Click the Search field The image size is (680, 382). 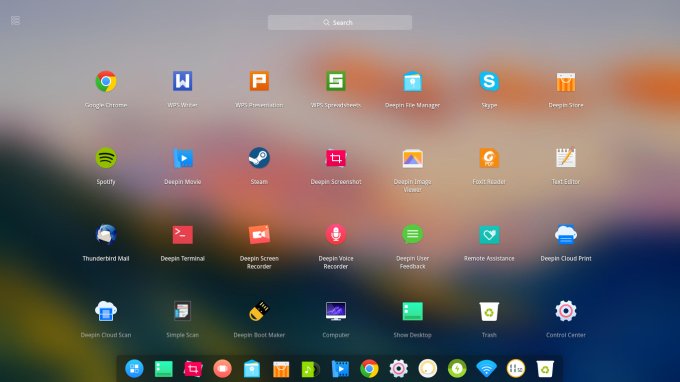(340, 23)
